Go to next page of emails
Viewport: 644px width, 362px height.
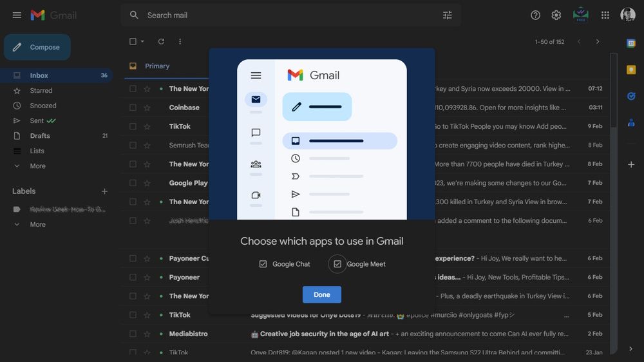click(x=598, y=41)
